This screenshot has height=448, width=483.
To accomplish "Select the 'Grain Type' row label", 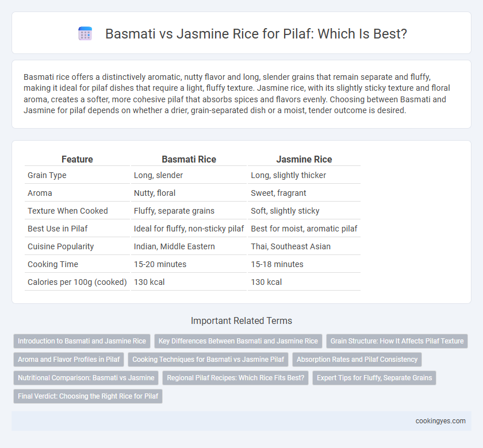I will pos(47,175).
